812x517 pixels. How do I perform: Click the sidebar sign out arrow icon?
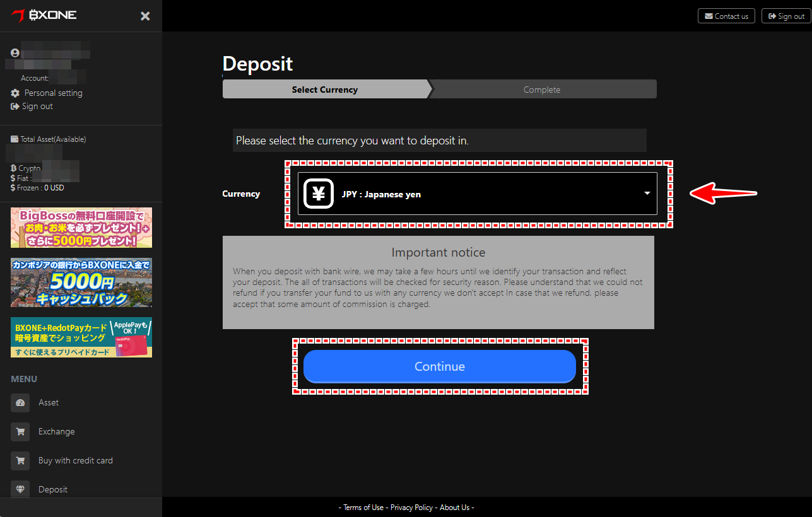pyautogui.click(x=15, y=107)
